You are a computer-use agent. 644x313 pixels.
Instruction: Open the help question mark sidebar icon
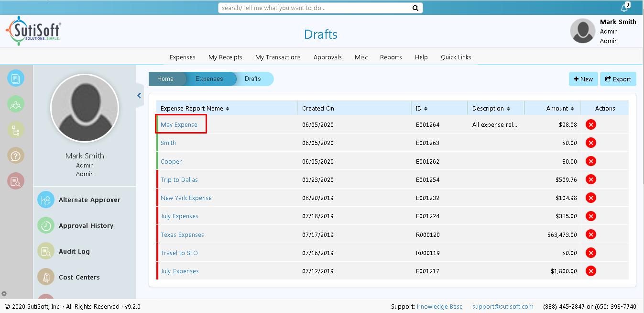16,156
